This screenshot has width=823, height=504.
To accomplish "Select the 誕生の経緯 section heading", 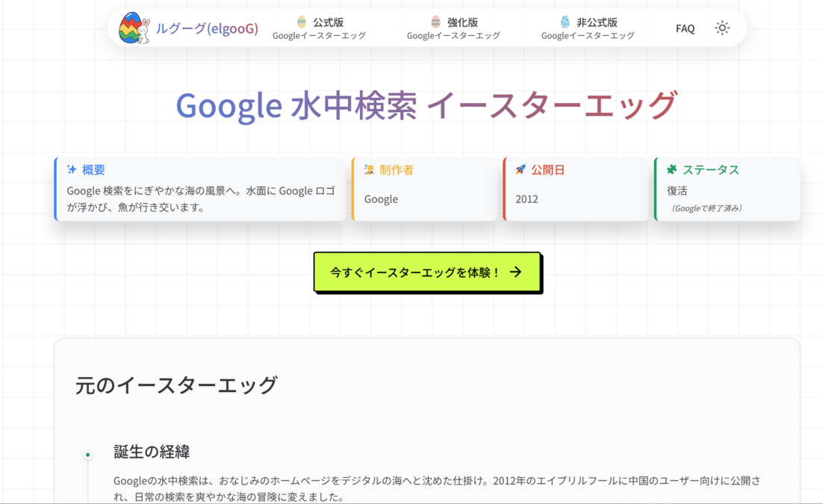I will (152, 452).
